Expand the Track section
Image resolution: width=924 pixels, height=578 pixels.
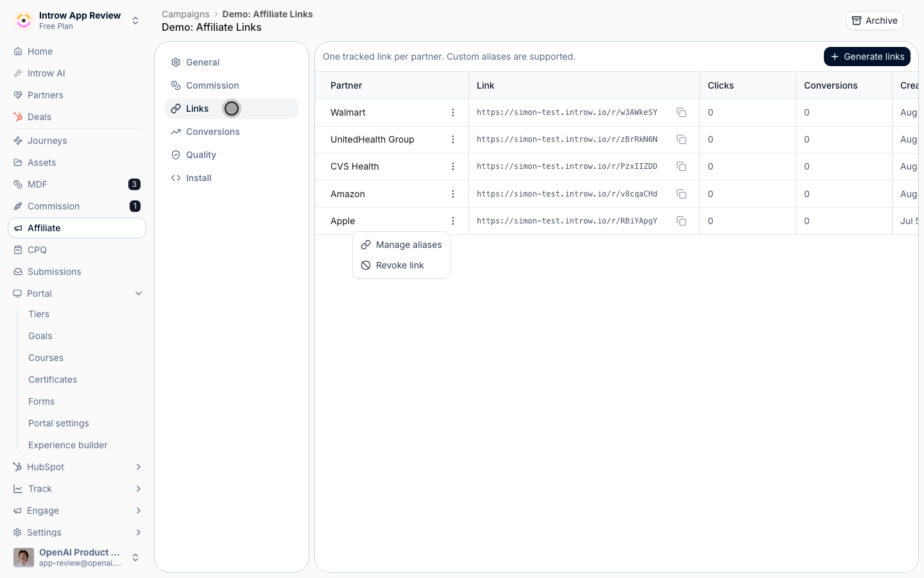[x=139, y=489]
